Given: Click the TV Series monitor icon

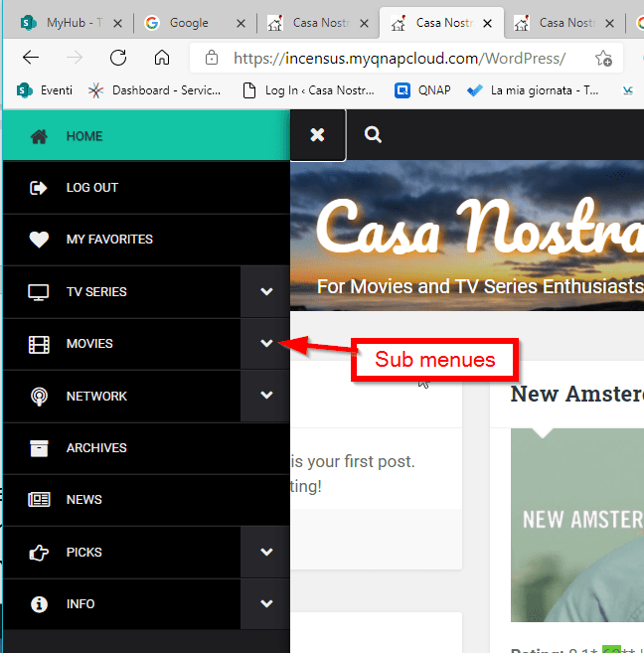Looking at the screenshot, I should [39, 292].
